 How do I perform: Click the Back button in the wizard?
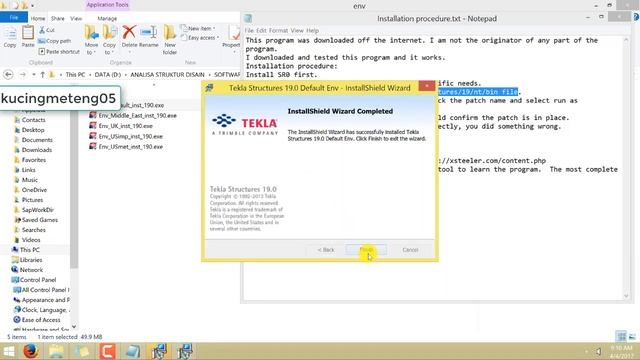(x=326, y=249)
